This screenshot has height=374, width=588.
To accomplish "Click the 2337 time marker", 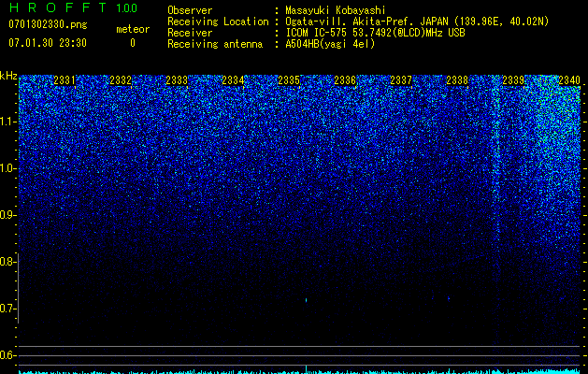I will point(401,80).
